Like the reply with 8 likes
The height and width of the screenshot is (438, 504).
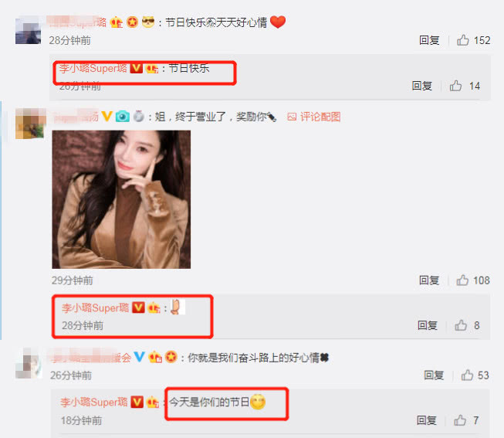point(461,325)
